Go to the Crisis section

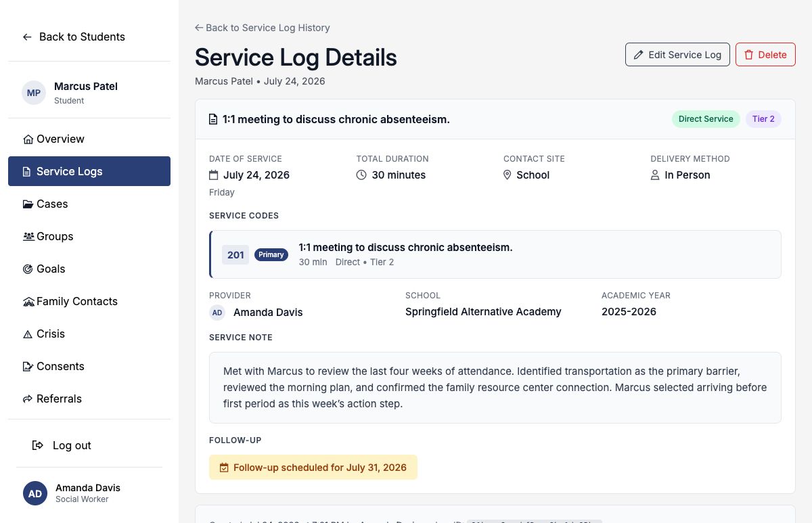click(x=89, y=334)
